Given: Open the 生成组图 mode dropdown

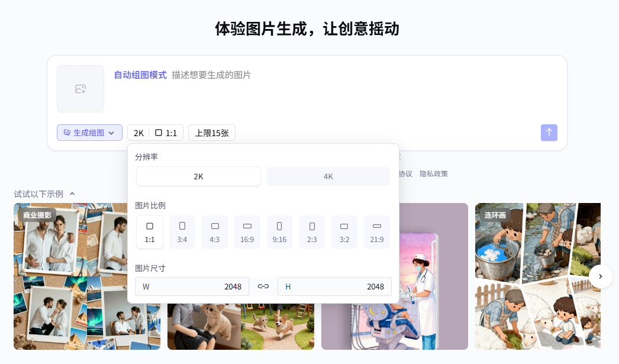Looking at the screenshot, I should pyautogui.click(x=89, y=133).
